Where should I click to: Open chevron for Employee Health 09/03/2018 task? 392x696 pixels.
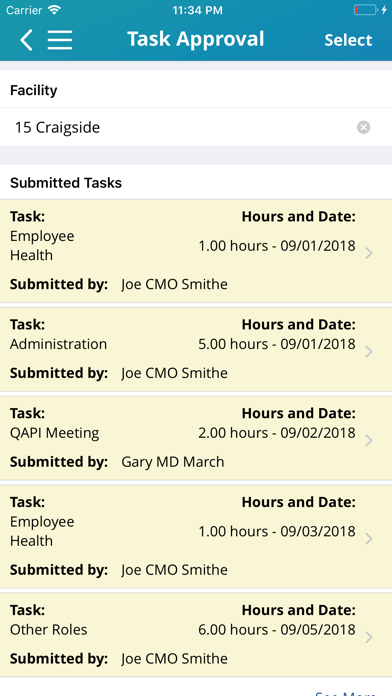pyautogui.click(x=368, y=539)
